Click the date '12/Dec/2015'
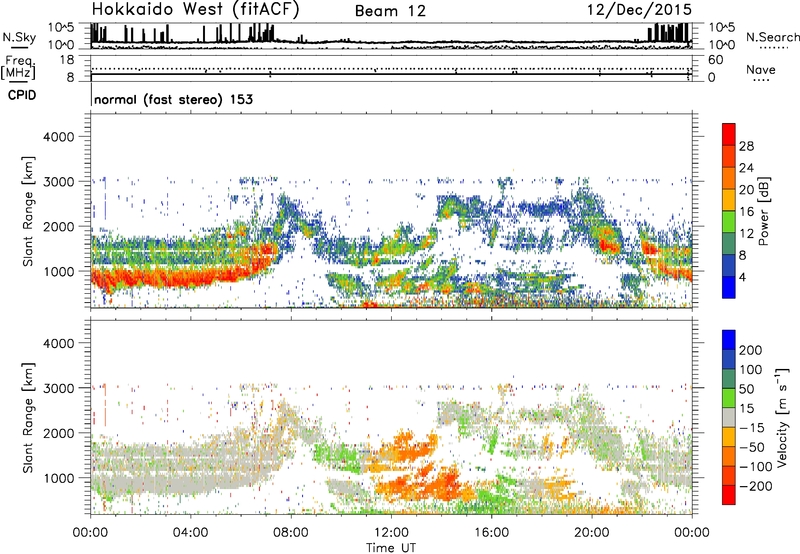 [x=639, y=9]
